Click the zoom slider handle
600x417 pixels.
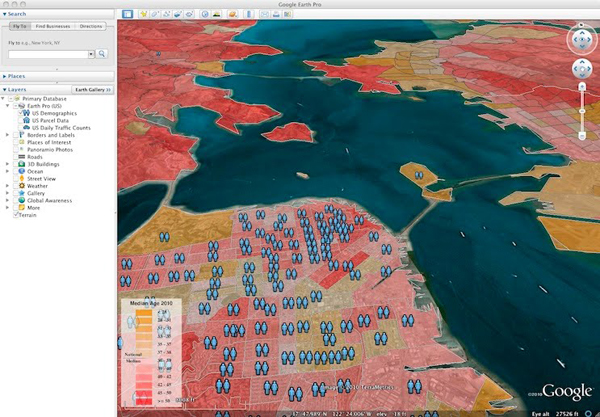pyautogui.click(x=582, y=111)
